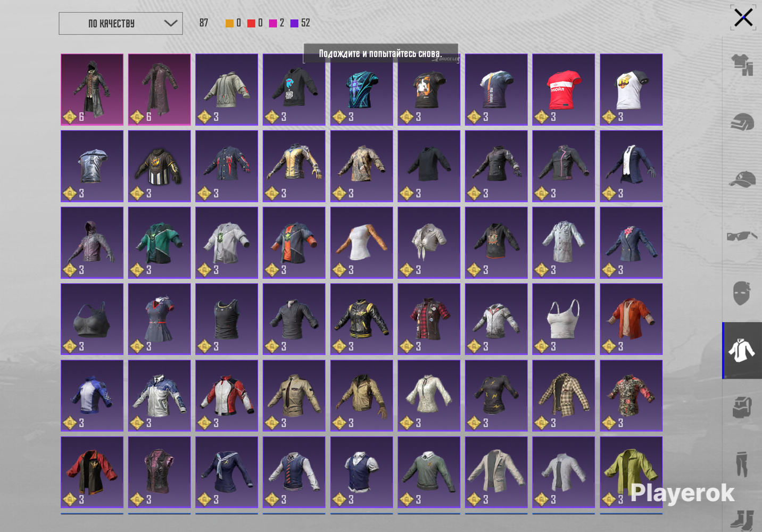Select the maroon long coat item
Screen dimensions: 762x532
160,89
